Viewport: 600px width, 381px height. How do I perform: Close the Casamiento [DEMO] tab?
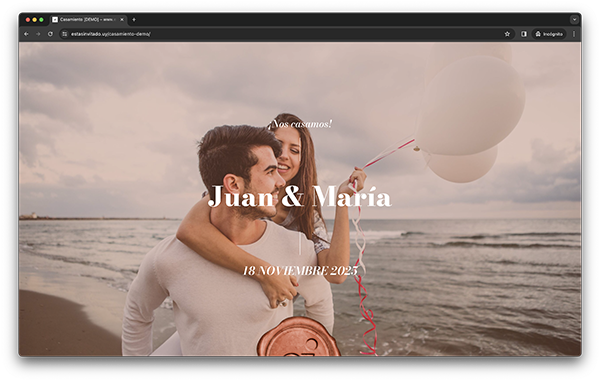click(x=122, y=20)
